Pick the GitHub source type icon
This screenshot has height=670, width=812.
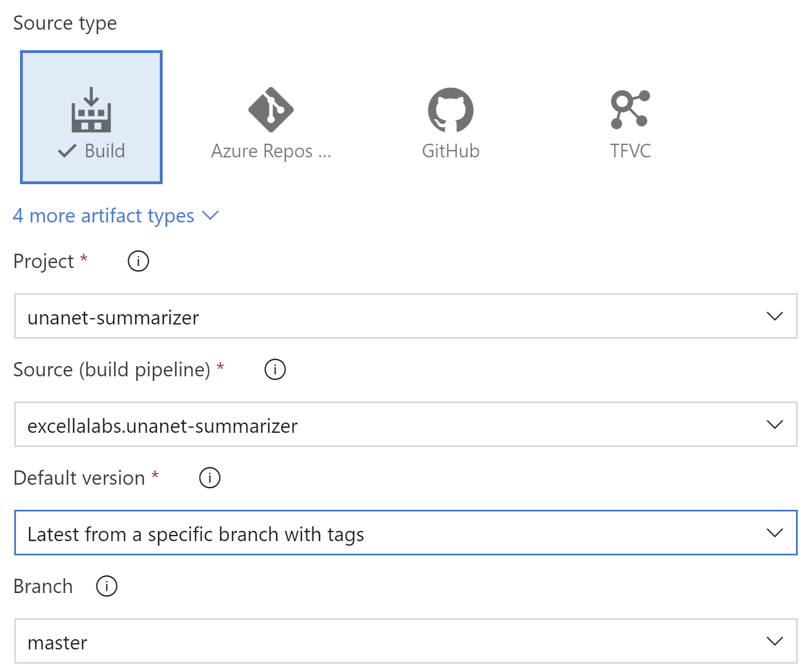(x=450, y=109)
